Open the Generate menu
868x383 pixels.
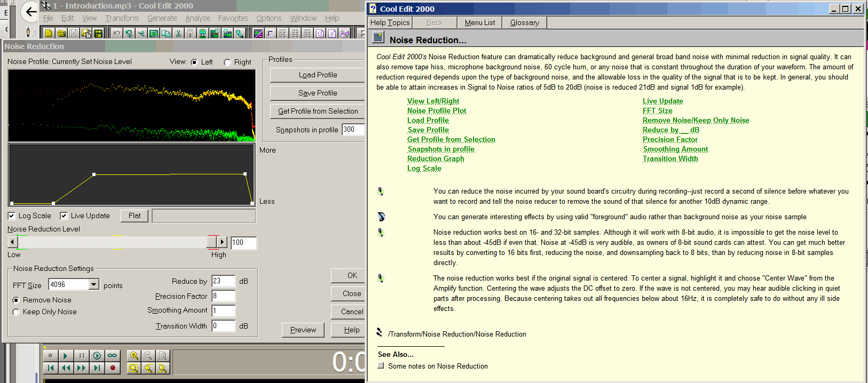[162, 18]
